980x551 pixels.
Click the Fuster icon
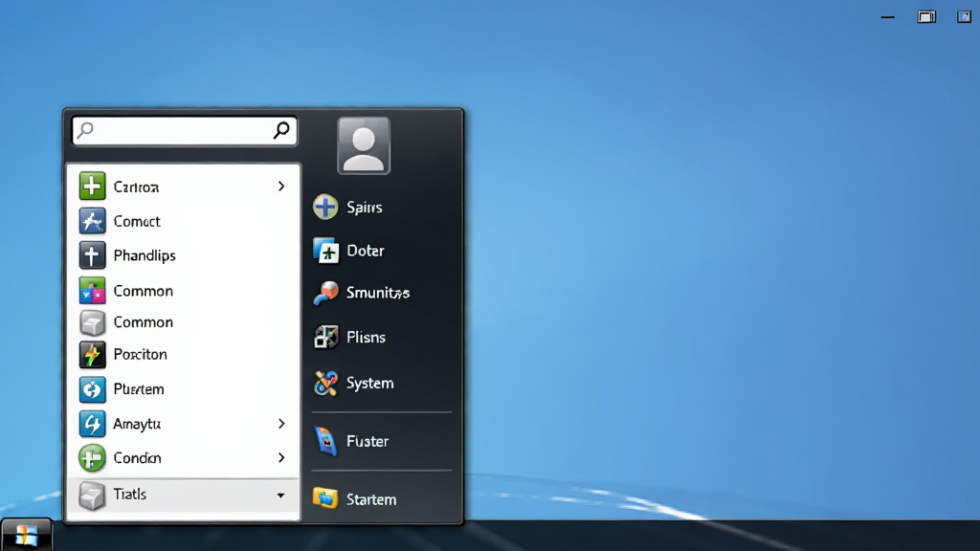click(325, 441)
